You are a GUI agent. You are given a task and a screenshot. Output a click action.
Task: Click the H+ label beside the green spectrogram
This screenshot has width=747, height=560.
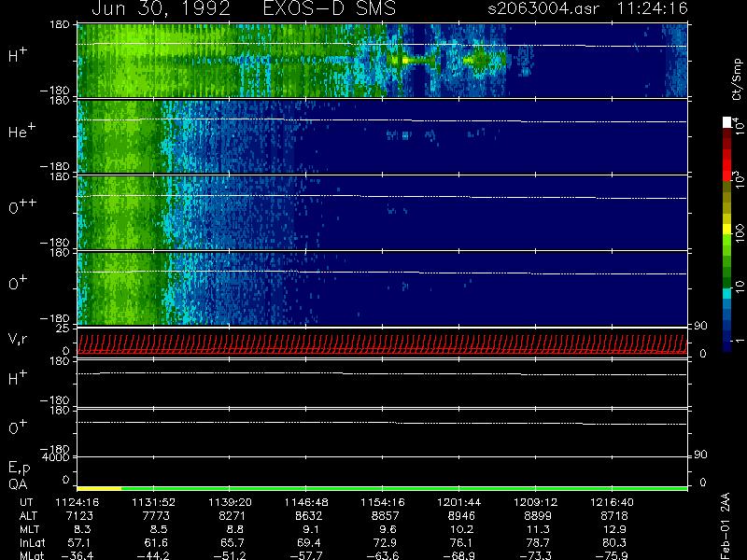pyautogui.click(x=18, y=55)
